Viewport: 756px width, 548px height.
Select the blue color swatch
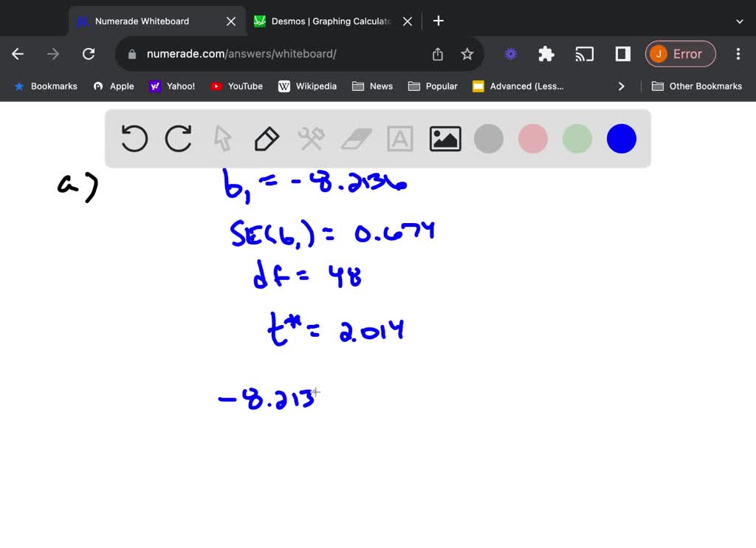tap(621, 138)
